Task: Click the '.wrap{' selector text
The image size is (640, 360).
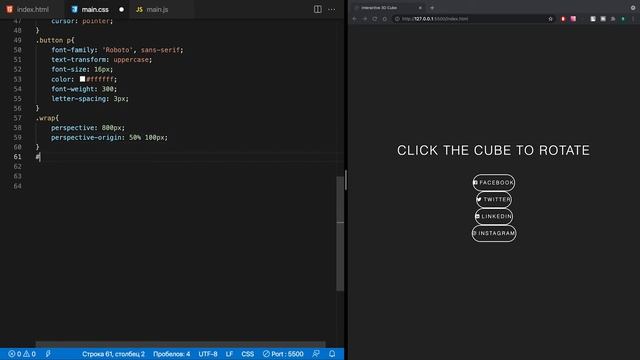Action: click(x=47, y=118)
